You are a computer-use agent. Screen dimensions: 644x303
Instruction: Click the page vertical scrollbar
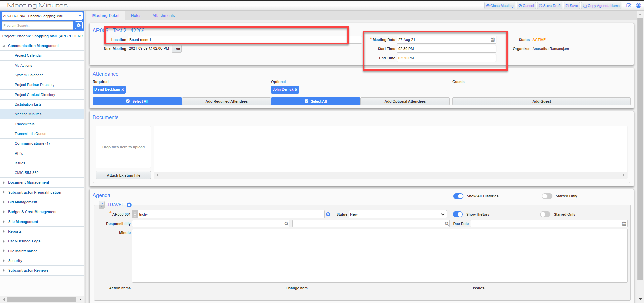coord(640,149)
